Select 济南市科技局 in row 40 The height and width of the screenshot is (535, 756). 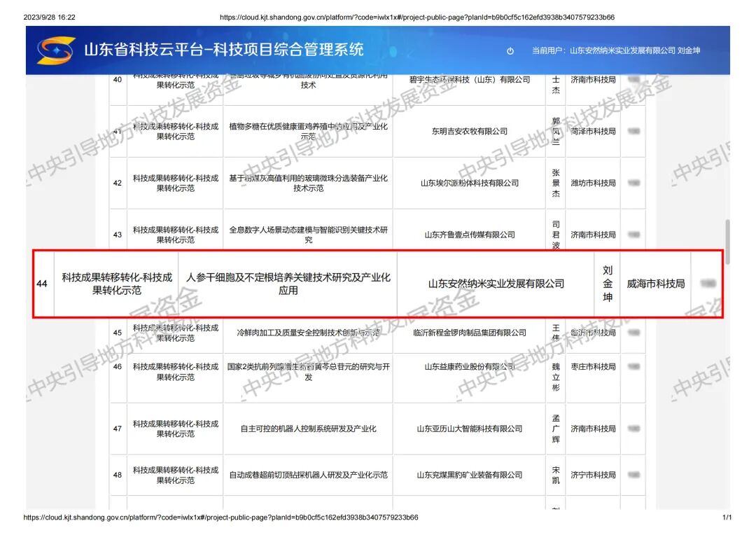593,80
